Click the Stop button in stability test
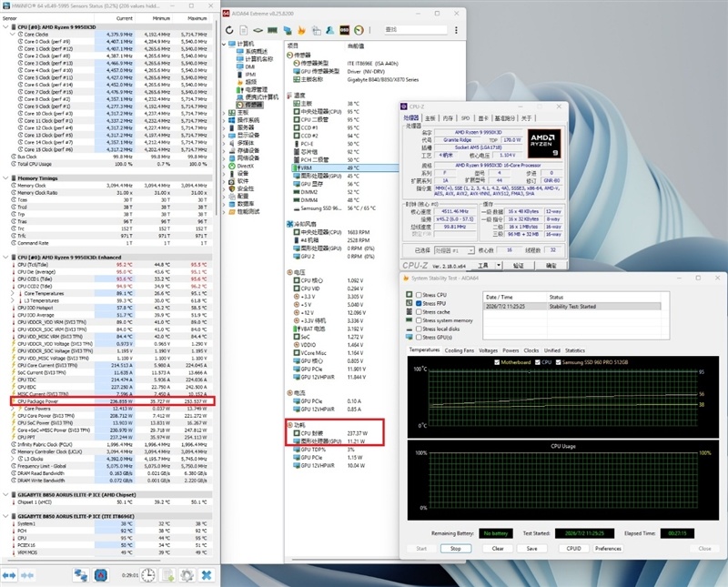This screenshot has height=587, width=728. point(456,549)
